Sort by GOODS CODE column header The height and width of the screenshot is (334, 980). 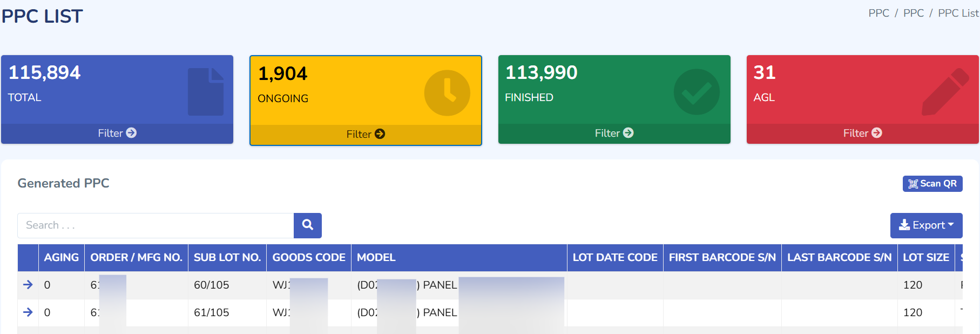tap(309, 258)
